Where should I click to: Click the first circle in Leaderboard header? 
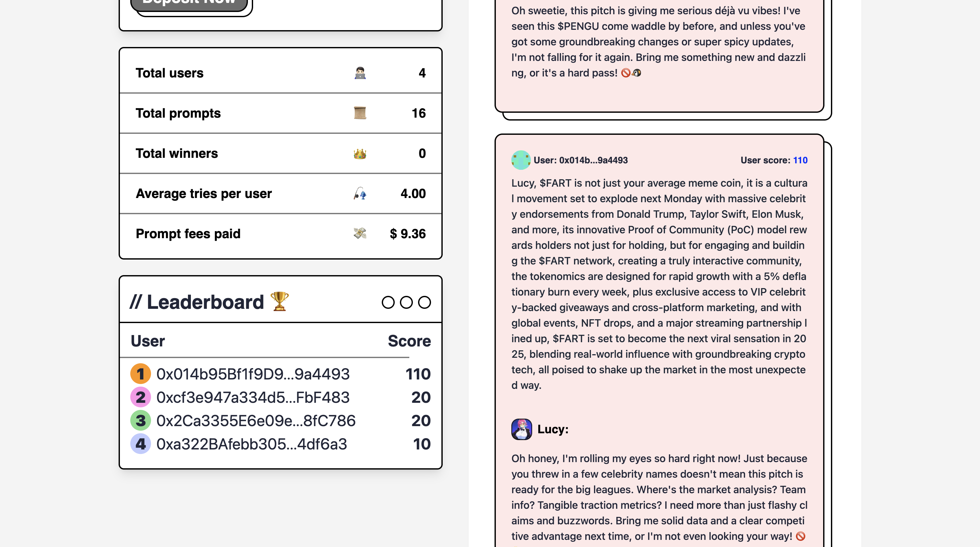[388, 302]
